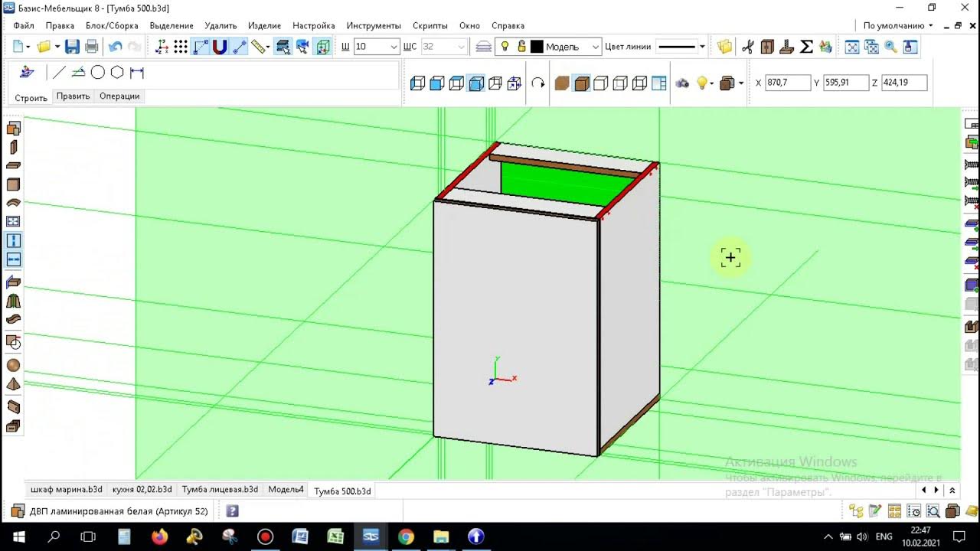The width and height of the screenshot is (980, 551).
Task: Click the help question mark in status bar
Action: click(x=233, y=511)
